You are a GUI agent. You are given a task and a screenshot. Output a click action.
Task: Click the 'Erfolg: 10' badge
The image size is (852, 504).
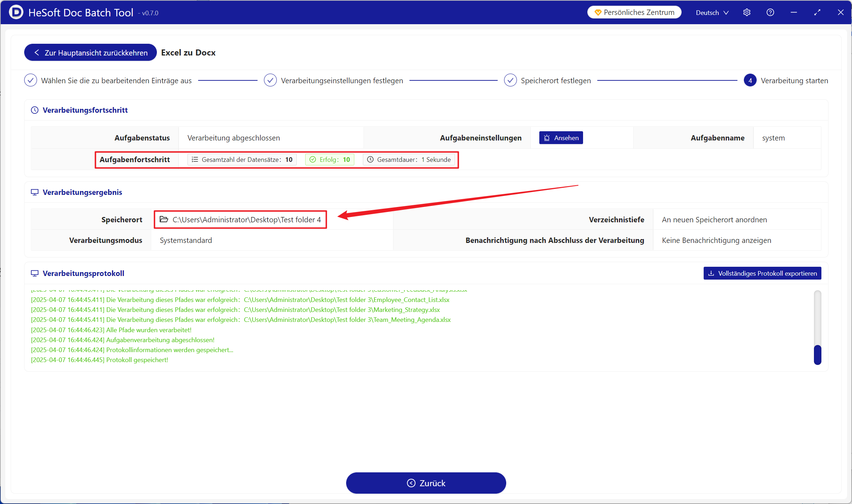click(329, 160)
